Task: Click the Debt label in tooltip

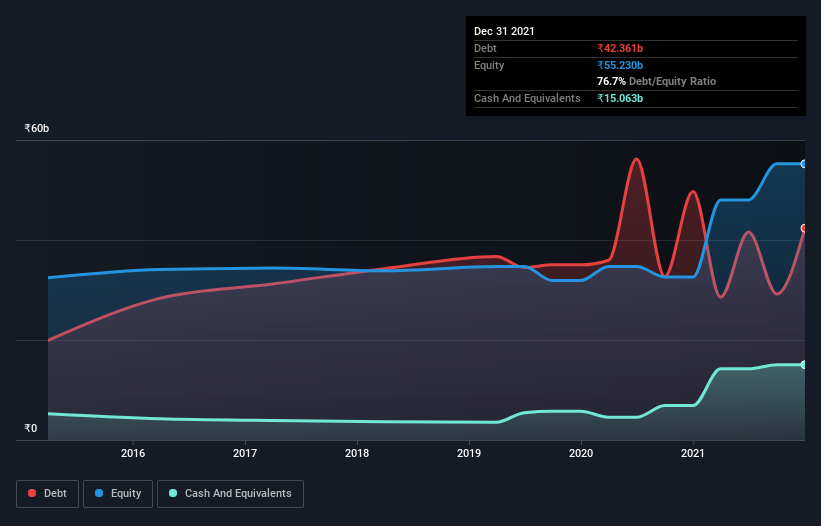Action: [485, 48]
